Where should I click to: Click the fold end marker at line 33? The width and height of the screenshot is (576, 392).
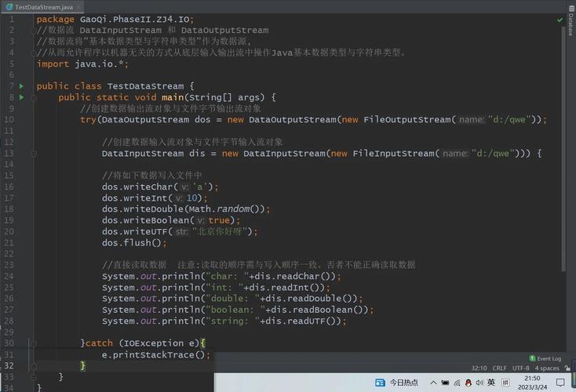pos(34,377)
